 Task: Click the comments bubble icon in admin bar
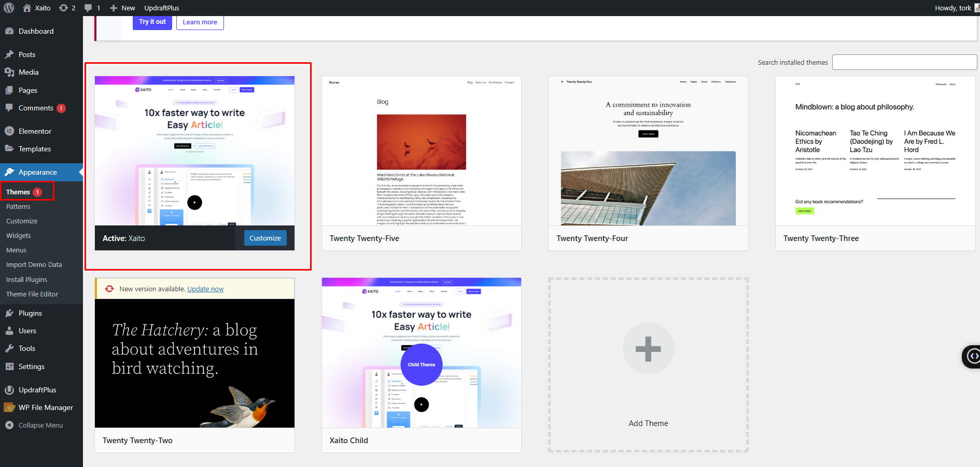click(89, 8)
